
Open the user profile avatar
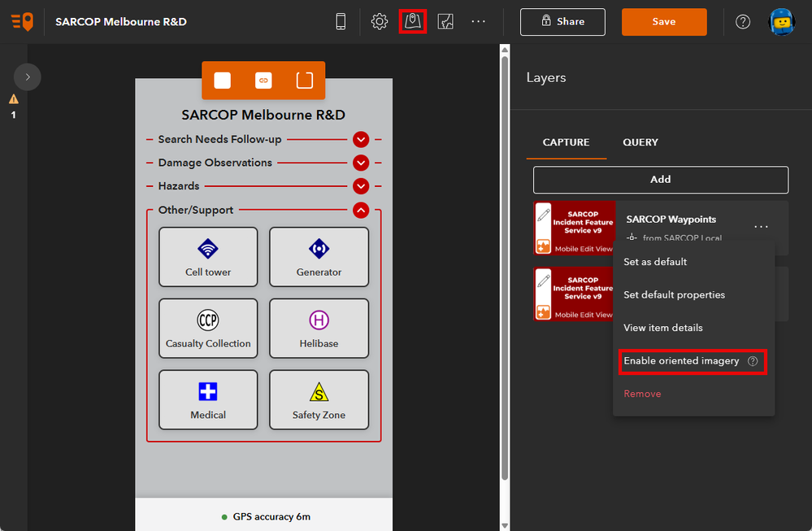pyautogui.click(x=781, y=22)
